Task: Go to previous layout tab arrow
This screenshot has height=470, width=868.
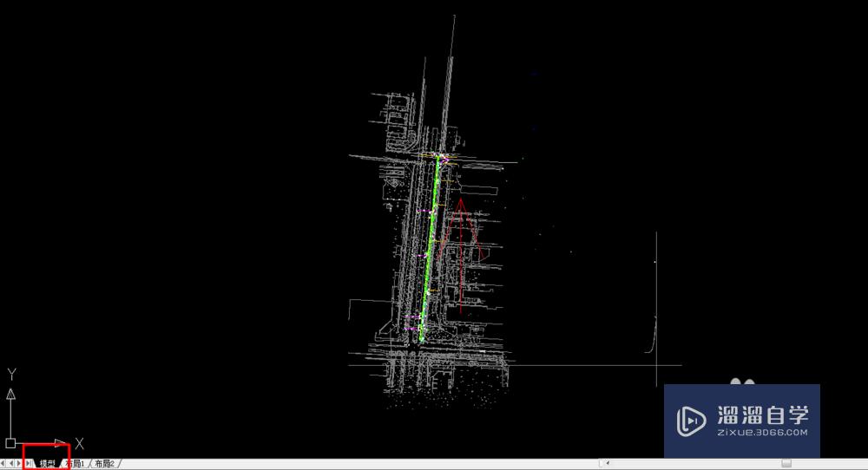Action: click(x=11, y=463)
